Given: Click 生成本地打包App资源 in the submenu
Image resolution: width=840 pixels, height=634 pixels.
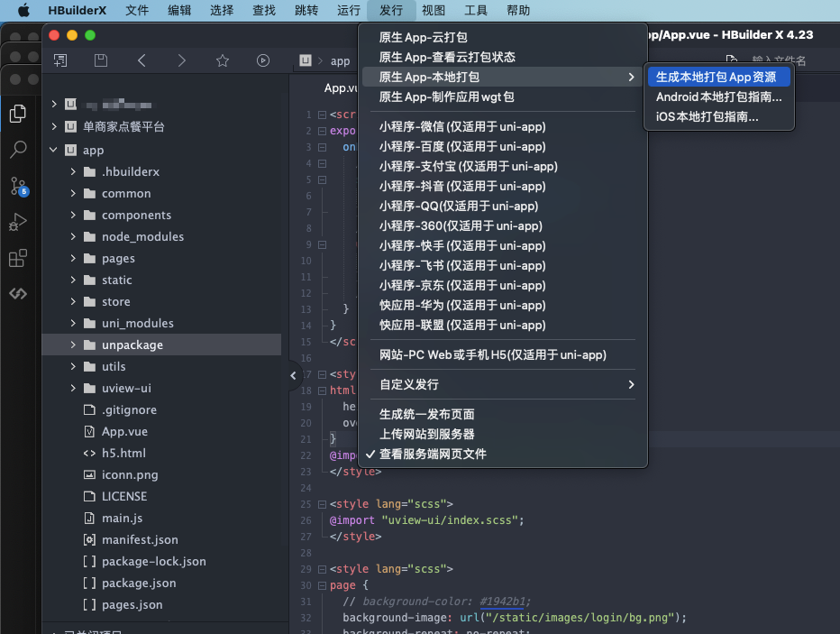Looking at the screenshot, I should (x=718, y=77).
